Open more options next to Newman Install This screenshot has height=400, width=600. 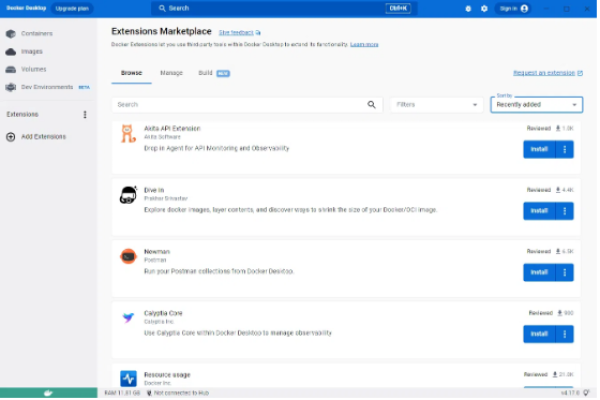click(x=565, y=272)
